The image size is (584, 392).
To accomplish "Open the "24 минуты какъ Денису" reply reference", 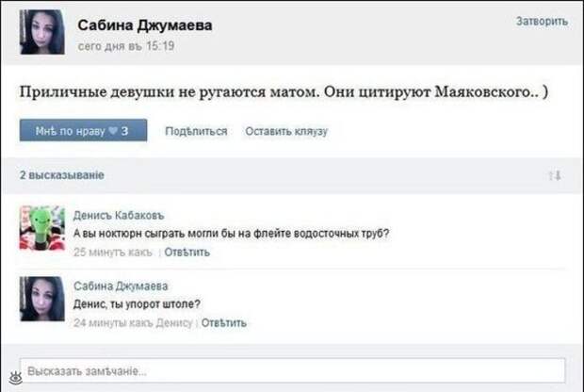I will click(x=133, y=322).
